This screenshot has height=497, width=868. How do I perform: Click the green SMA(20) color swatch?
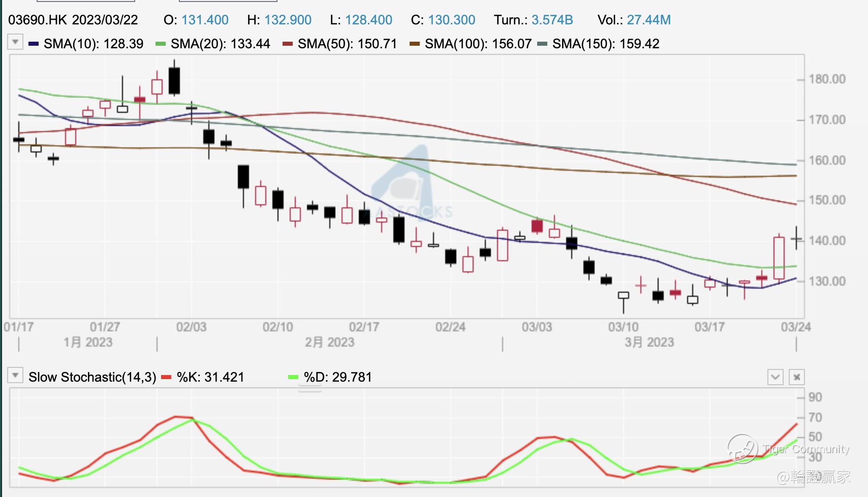[161, 44]
